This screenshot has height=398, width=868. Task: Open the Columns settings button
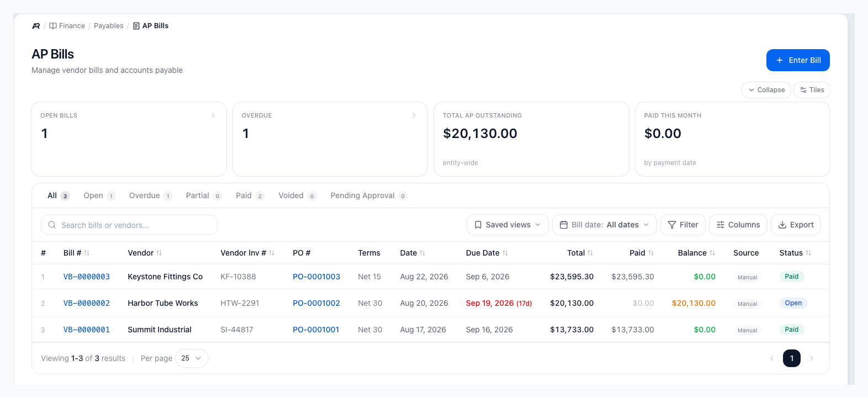pos(738,225)
